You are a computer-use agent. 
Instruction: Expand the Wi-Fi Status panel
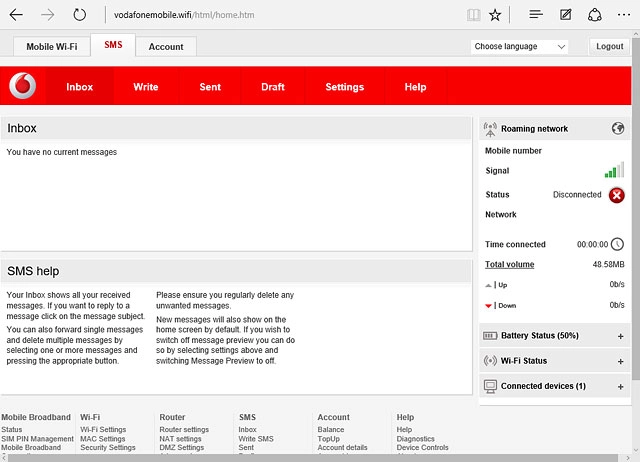[620, 361]
